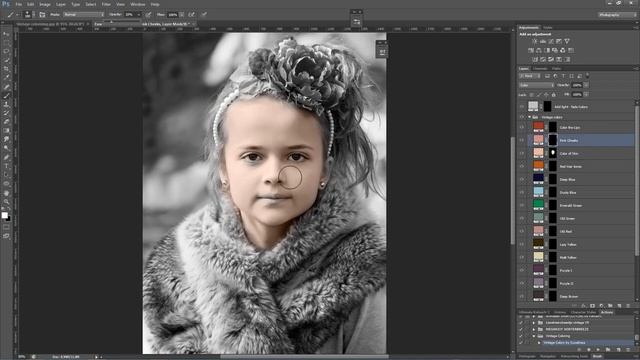The image size is (640, 360).
Task: Switch to the Channels tab
Action: tap(540, 69)
